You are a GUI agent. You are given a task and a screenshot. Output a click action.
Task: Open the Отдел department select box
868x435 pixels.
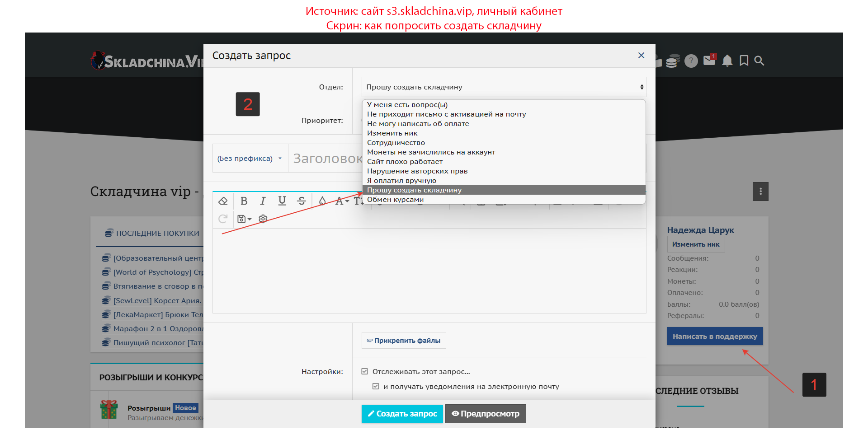tap(504, 87)
